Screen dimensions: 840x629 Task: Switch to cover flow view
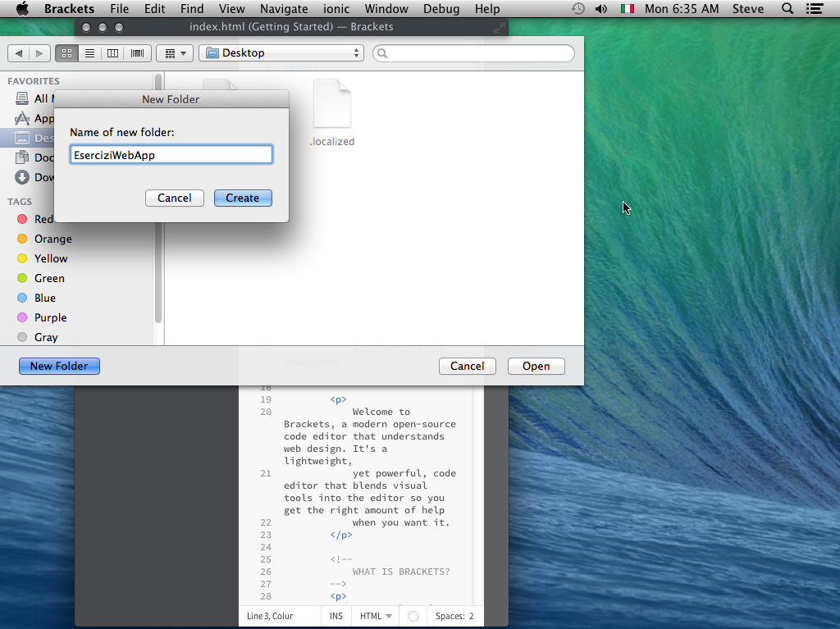138,53
